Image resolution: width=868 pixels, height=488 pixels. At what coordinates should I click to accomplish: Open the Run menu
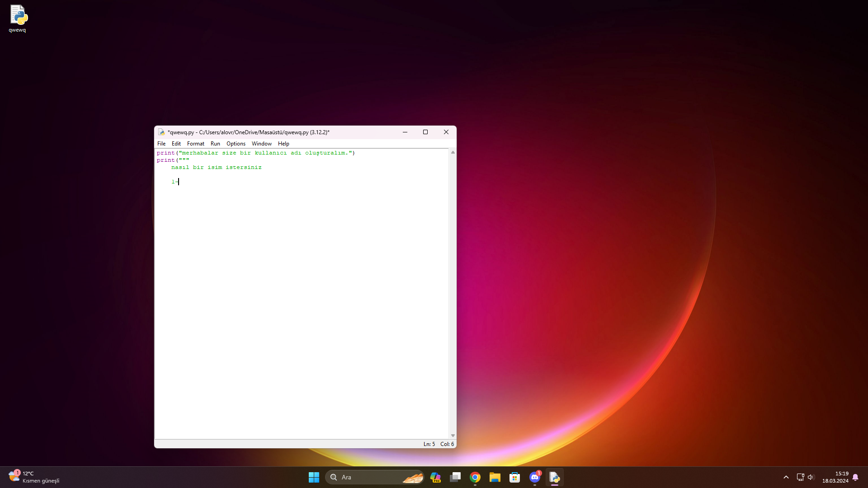pyautogui.click(x=215, y=144)
